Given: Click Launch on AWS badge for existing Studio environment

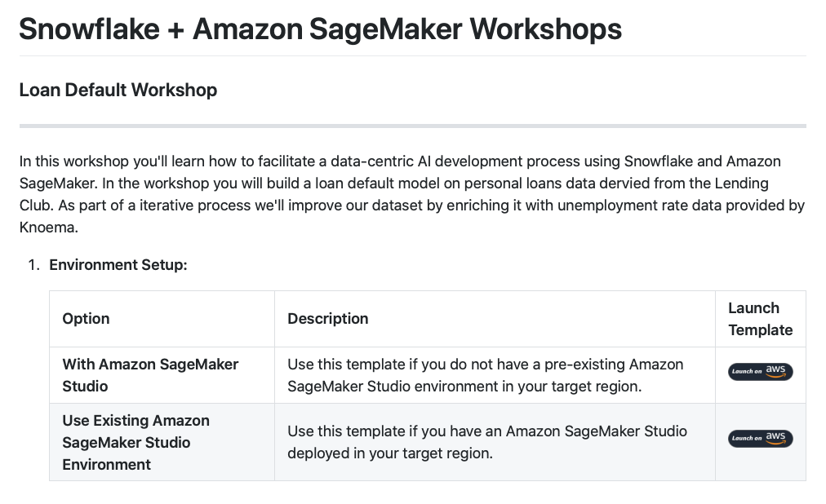Looking at the screenshot, I should 760,439.
